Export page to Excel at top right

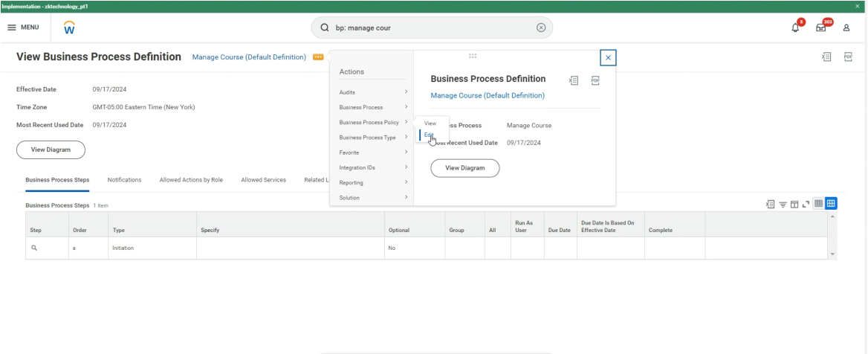click(826, 57)
